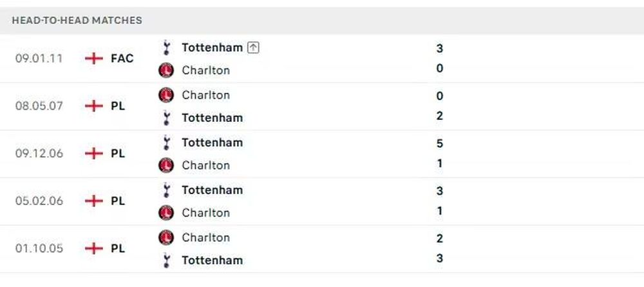Select the 09.12.06 match row date

39,153
